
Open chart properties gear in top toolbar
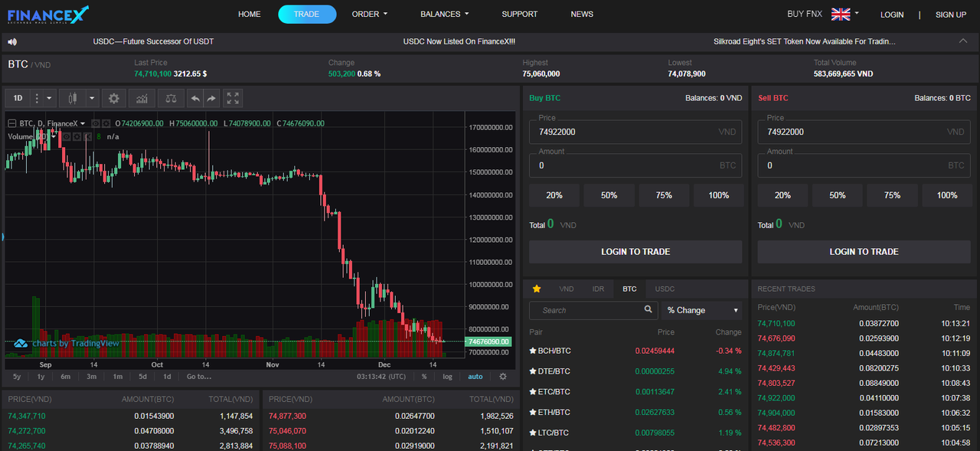click(114, 98)
